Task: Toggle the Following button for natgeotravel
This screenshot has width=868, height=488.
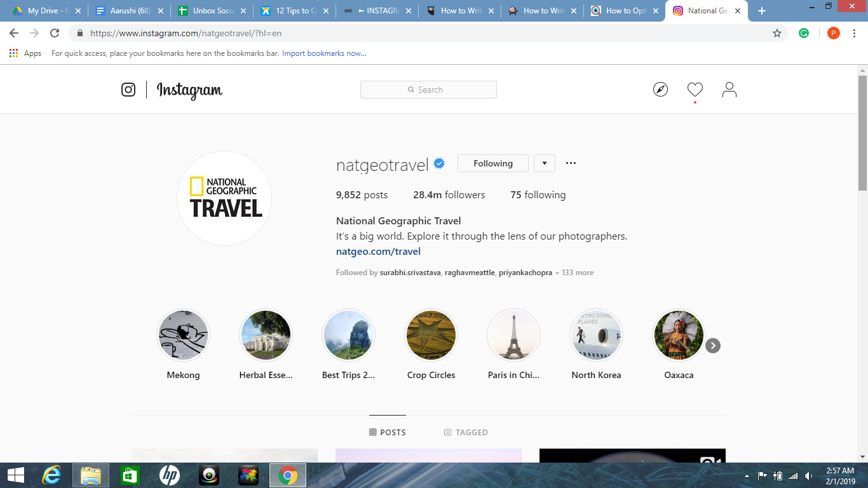Action: (x=492, y=163)
